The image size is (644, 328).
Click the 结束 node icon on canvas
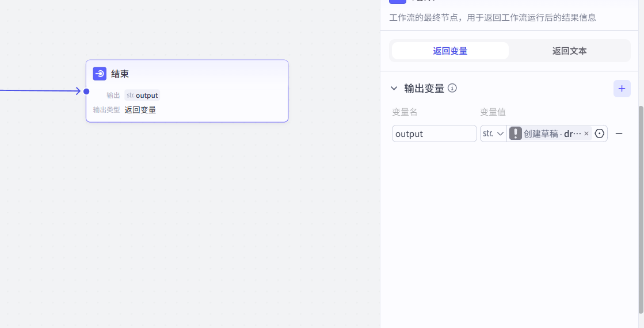click(100, 74)
